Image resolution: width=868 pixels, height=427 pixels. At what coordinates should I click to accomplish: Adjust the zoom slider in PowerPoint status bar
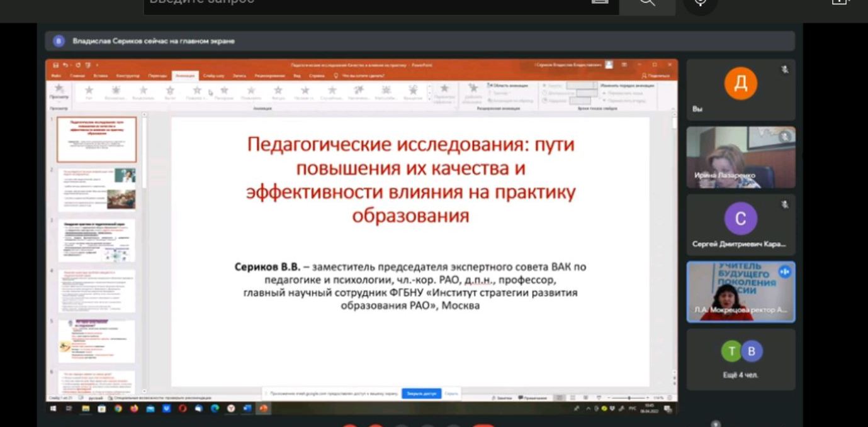tap(628, 398)
